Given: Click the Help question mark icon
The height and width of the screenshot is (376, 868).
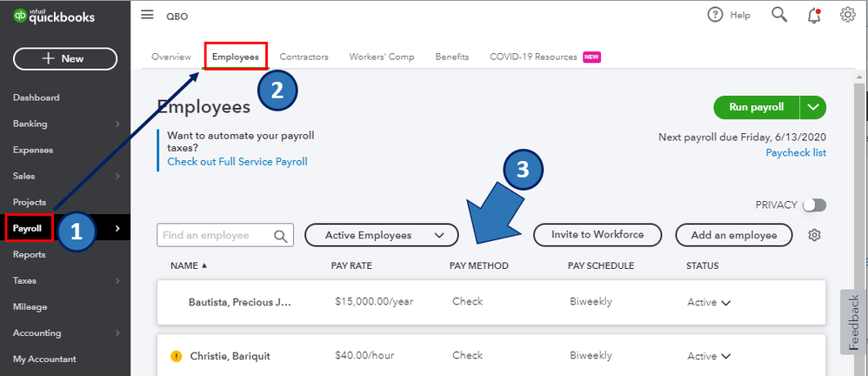Looking at the screenshot, I should coord(716,15).
